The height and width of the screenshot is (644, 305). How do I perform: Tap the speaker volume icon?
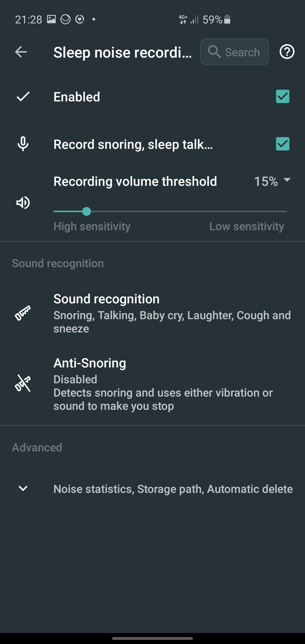[23, 202]
